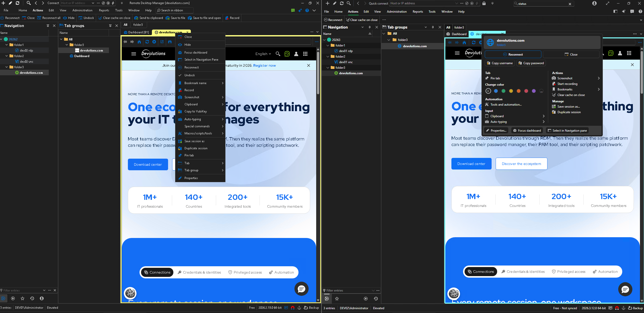This screenshot has height=313, width=644.
Task: Click the Discover the ecosystem button
Action: pos(521,164)
